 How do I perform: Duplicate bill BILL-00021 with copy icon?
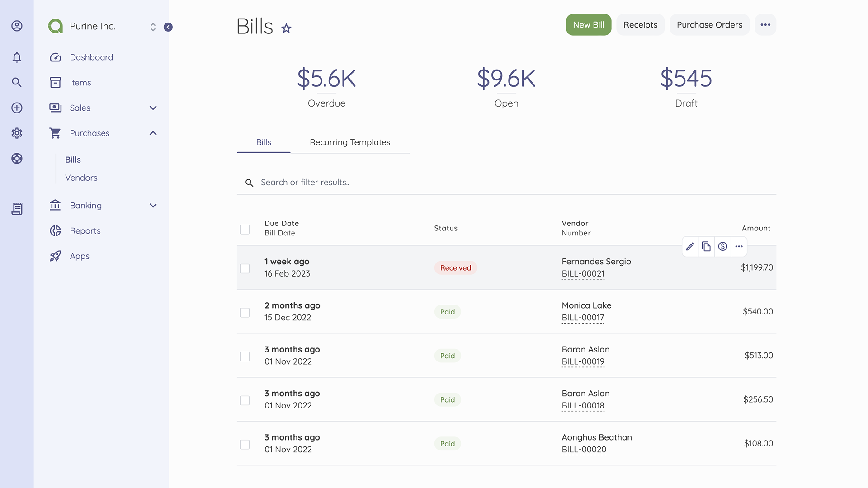click(706, 246)
